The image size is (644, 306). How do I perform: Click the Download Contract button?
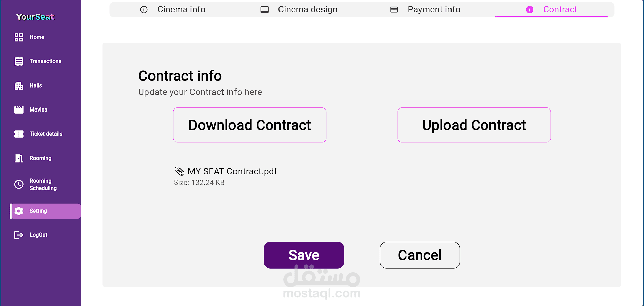(x=250, y=125)
